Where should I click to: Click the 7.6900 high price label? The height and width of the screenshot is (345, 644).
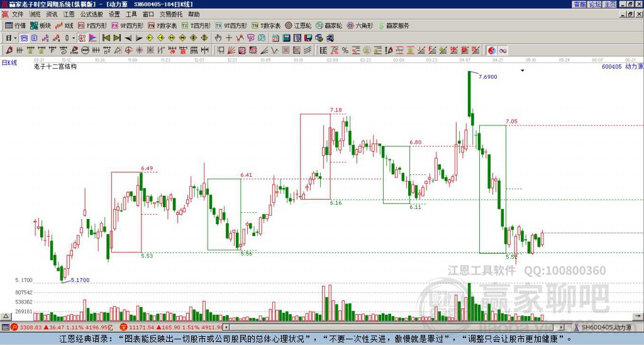(x=488, y=77)
